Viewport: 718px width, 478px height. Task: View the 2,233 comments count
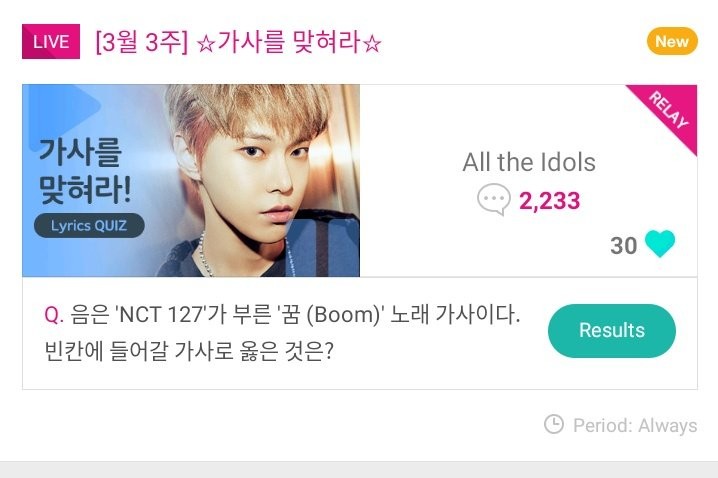tap(549, 201)
